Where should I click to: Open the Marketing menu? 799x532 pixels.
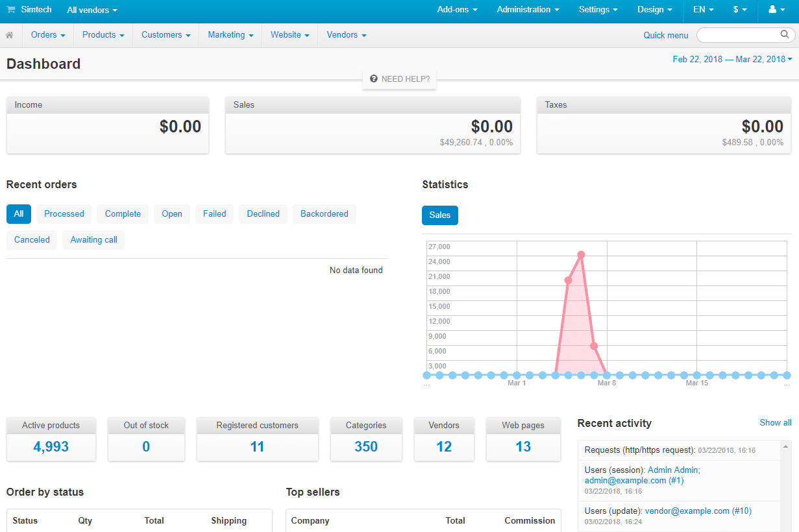pyautogui.click(x=230, y=34)
